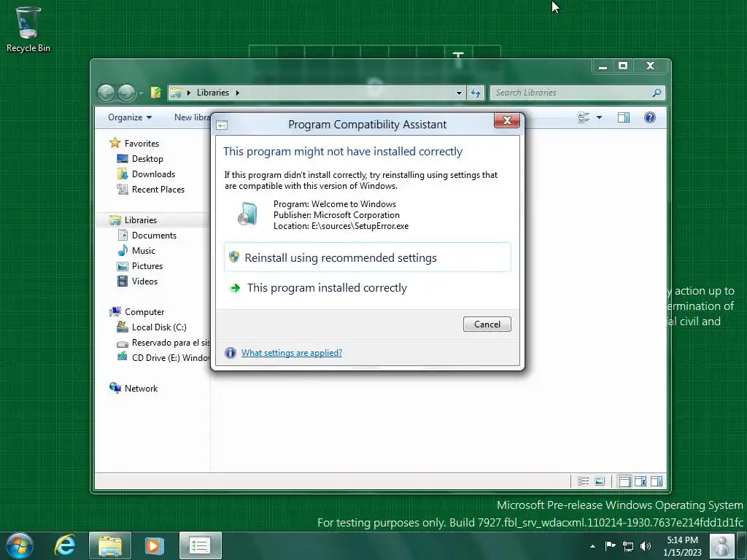Viewport: 747px width, 560px height.
Task: Switch to the checklist app taskbar button
Action: [x=200, y=545]
